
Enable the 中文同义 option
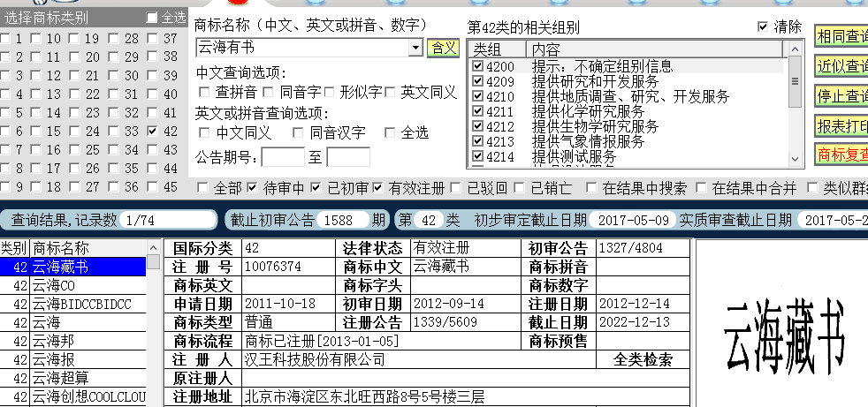(204, 132)
